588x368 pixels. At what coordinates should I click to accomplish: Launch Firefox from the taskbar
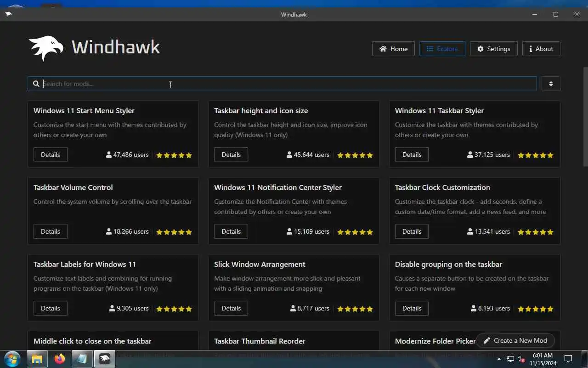[x=60, y=359]
